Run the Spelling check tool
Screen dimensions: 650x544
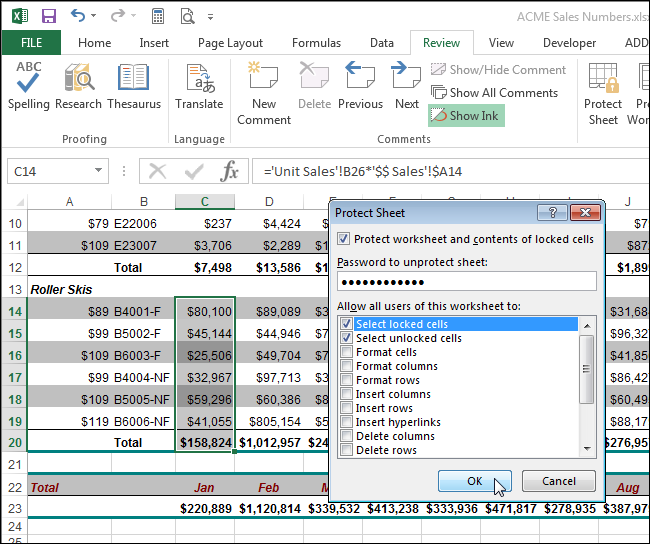[x=28, y=85]
